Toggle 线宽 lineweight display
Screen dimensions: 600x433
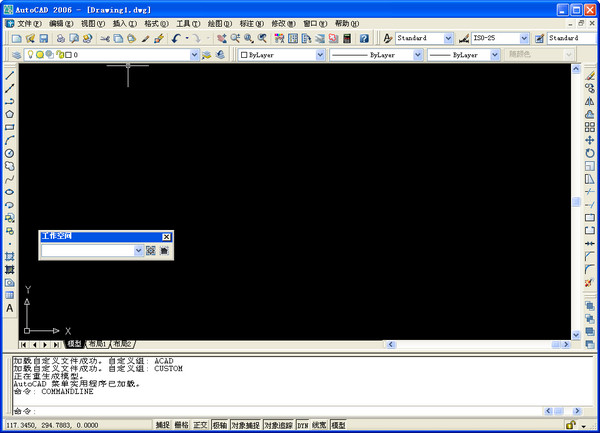coord(319,425)
